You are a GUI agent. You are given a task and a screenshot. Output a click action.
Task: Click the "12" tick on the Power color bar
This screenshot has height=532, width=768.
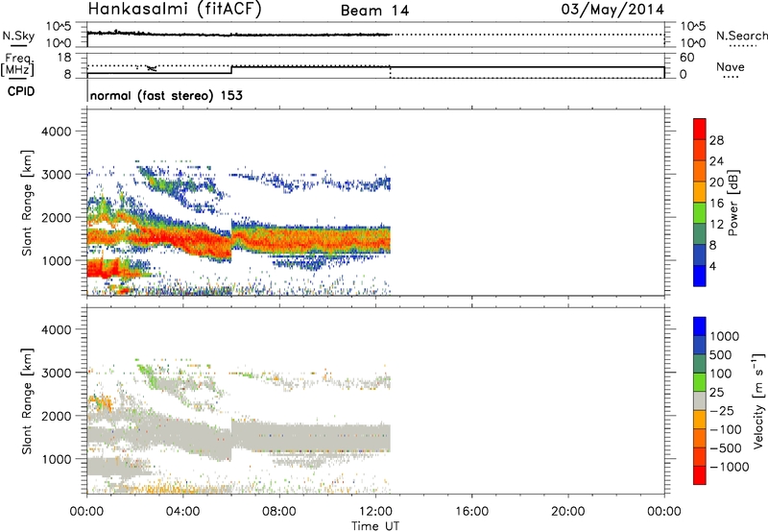coord(716,225)
